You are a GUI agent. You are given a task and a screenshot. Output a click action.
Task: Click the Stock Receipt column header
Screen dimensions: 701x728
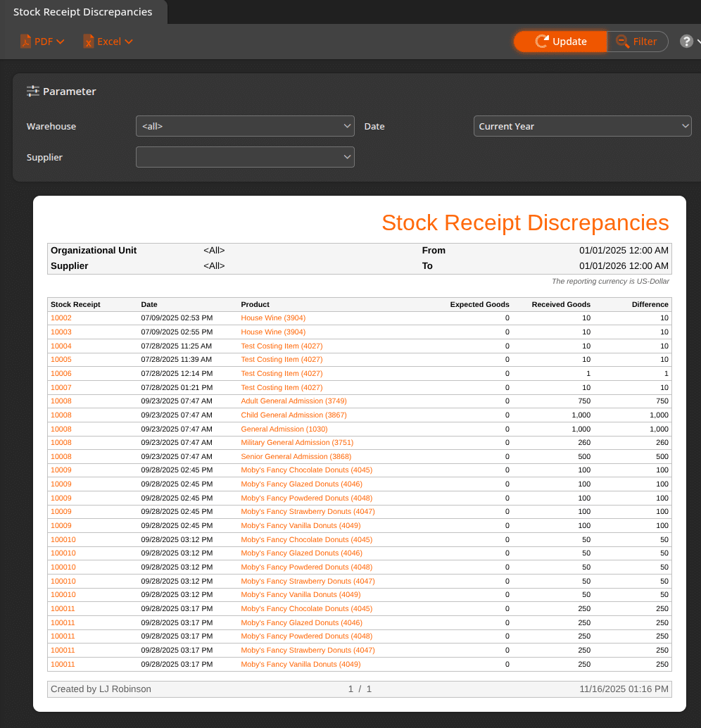click(75, 304)
